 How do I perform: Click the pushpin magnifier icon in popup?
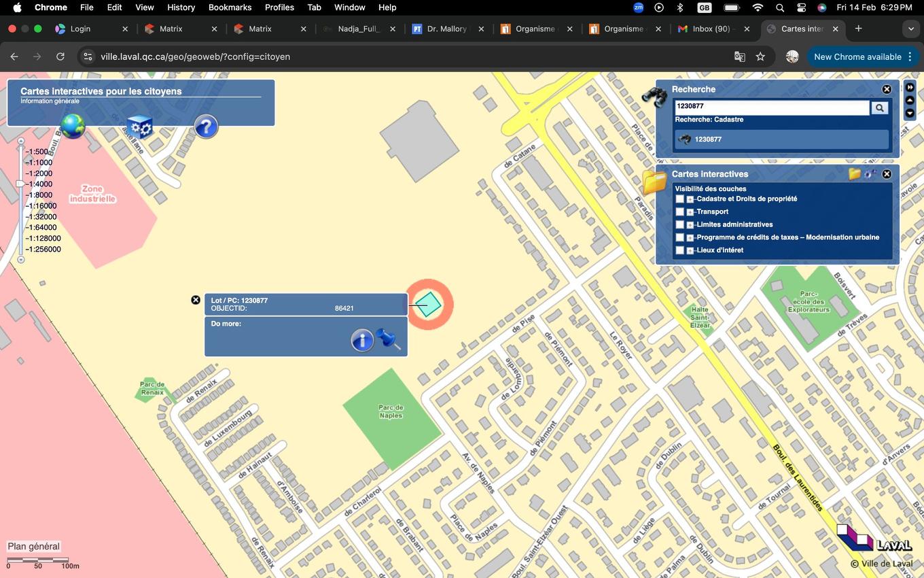[x=389, y=339]
